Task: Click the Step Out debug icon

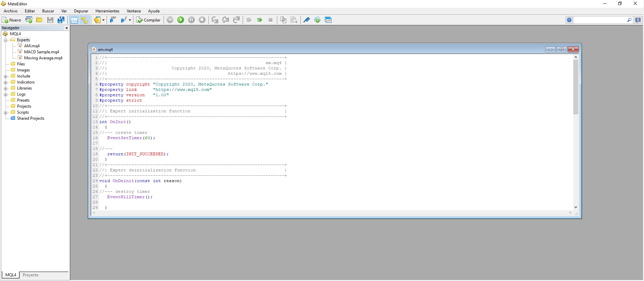Action: [x=236, y=20]
